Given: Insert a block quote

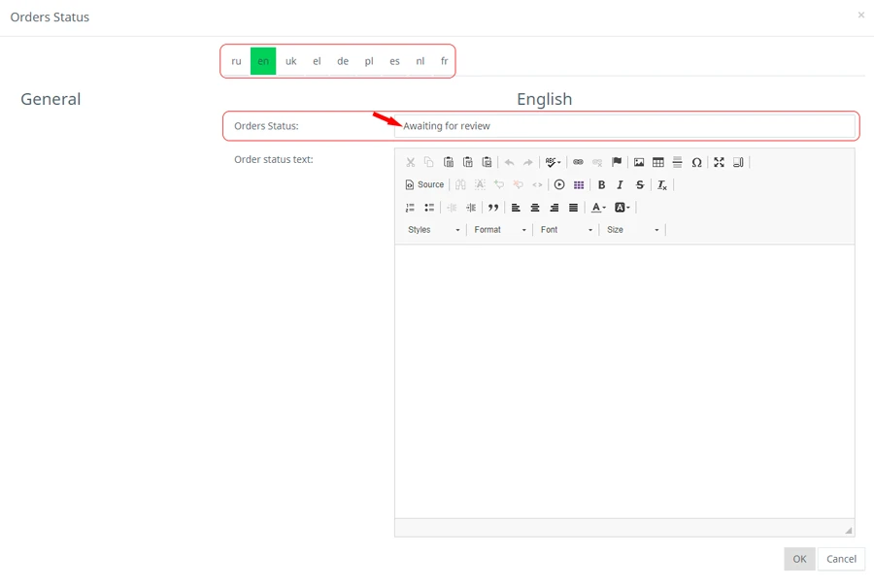Looking at the screenshot, I should (493, 208).
